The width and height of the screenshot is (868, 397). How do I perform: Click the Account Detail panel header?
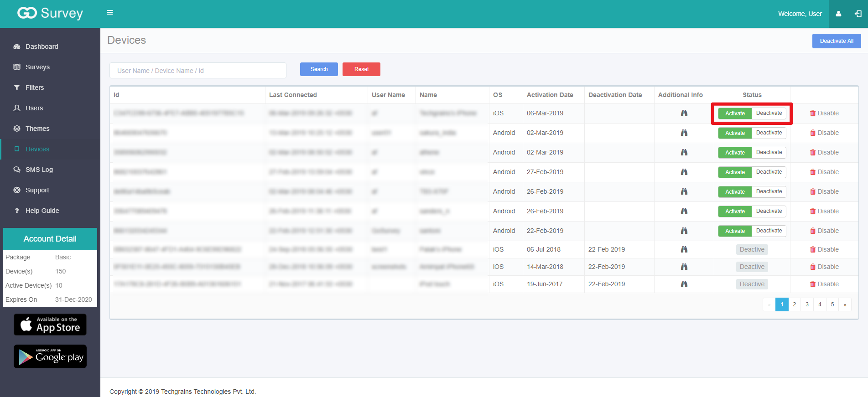click(x=50, y=239)
